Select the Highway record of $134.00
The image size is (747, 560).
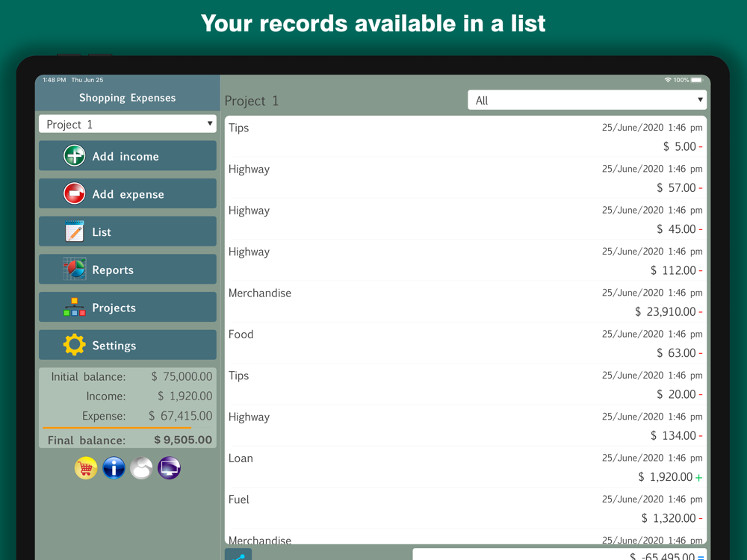tap(465, 426)
